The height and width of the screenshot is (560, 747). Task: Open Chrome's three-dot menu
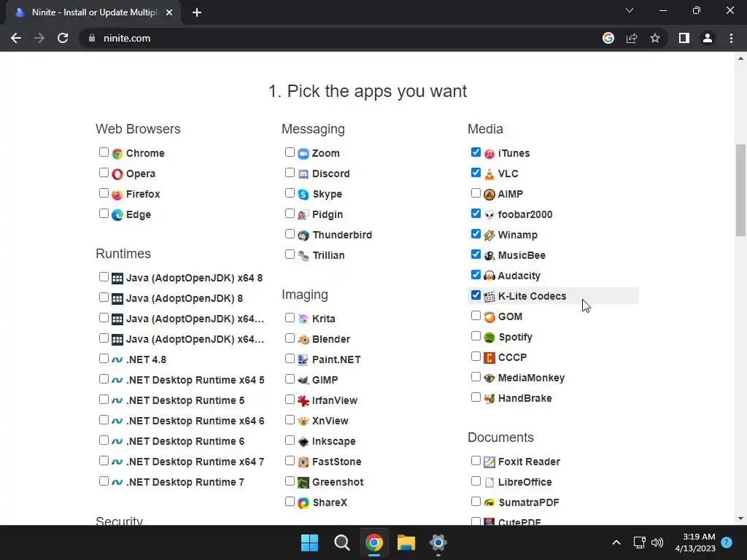[731, 38]
